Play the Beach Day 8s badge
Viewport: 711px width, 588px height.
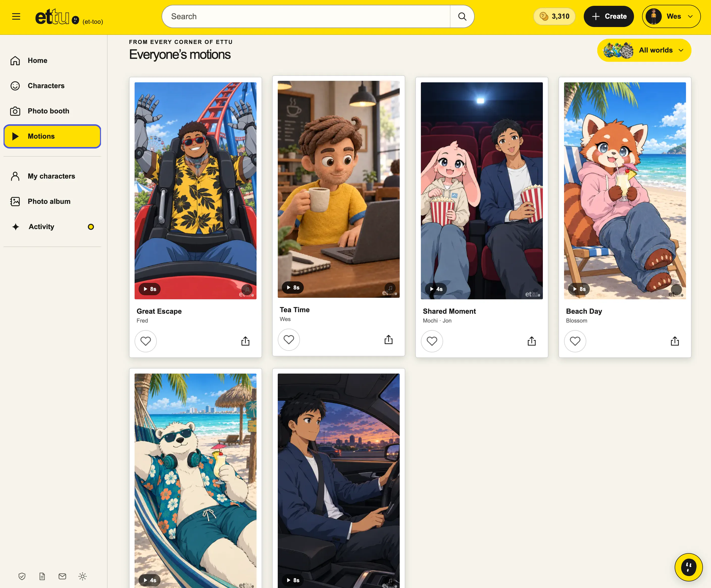579,289
